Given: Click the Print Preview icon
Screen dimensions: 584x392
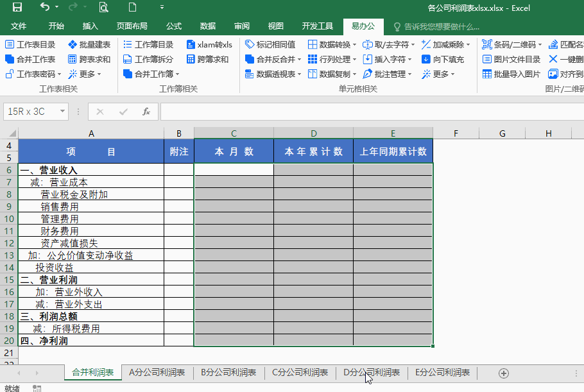Looking at the screenshot, I should point(103,7).
